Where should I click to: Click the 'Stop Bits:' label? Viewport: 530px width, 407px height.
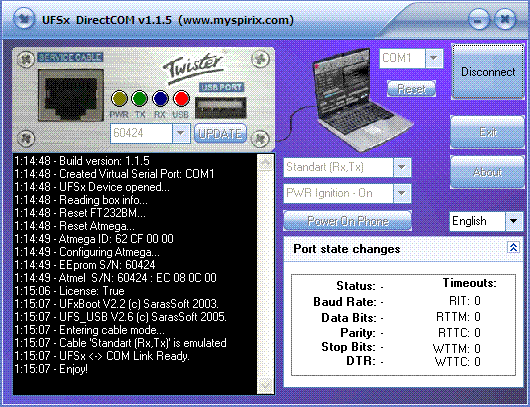point(348,347)
